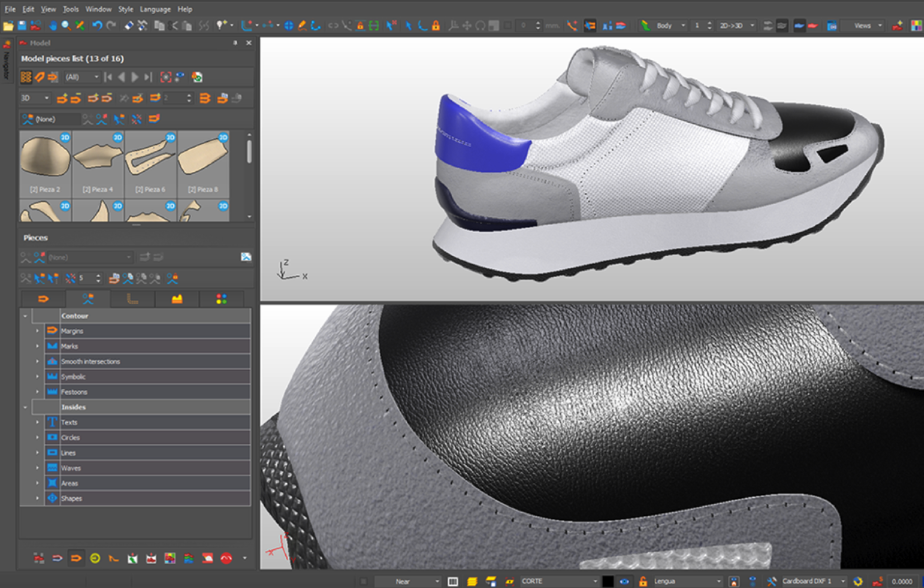This screenshot has height=588, width=924.
Task: Click the orange padlock icon in toolbar
Action: pyautogui.click(x=436, y=26)
